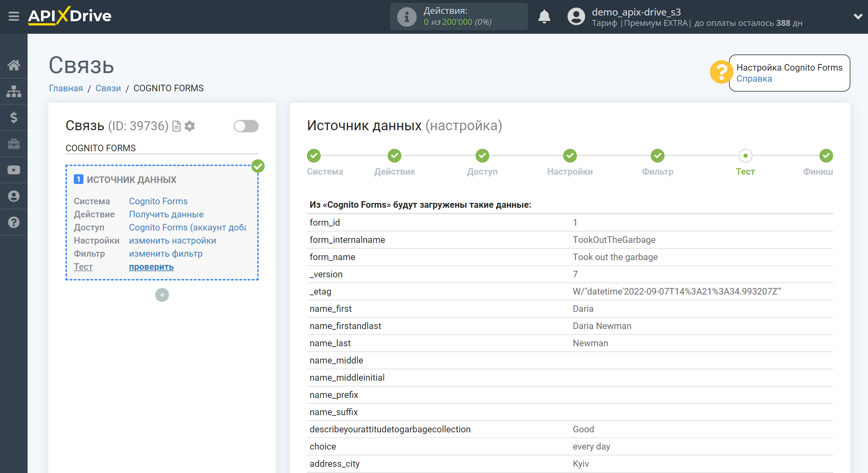Open Cognito Forms account access link

click(188, 227)
